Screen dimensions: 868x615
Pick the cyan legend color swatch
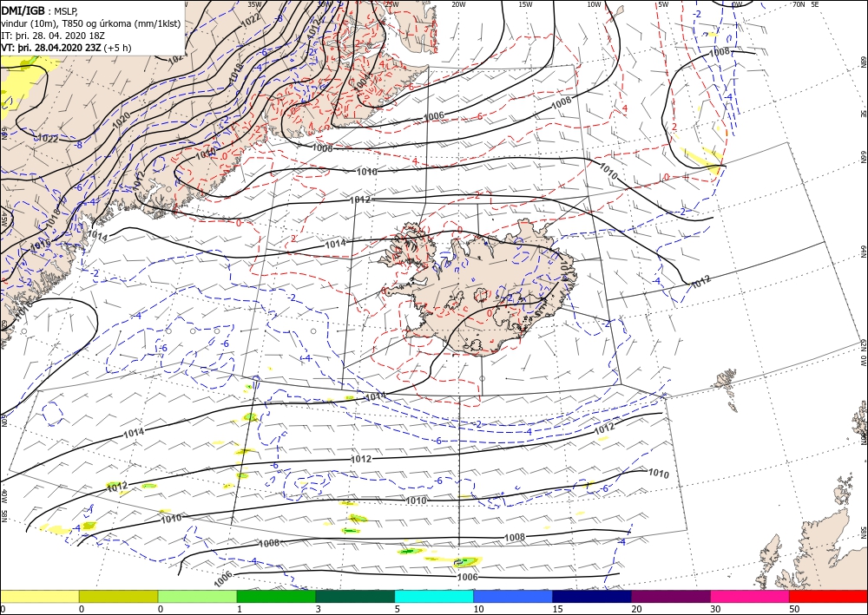434,596
